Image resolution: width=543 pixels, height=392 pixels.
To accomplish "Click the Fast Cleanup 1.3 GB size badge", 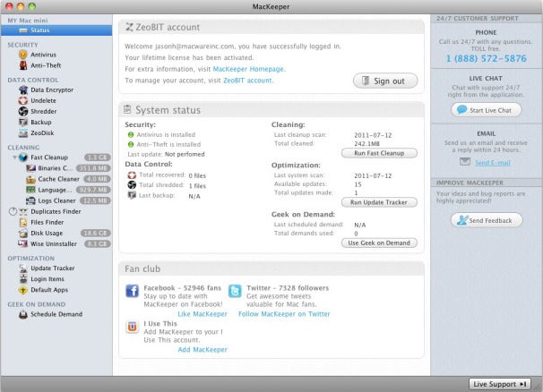I will (98, 158).
